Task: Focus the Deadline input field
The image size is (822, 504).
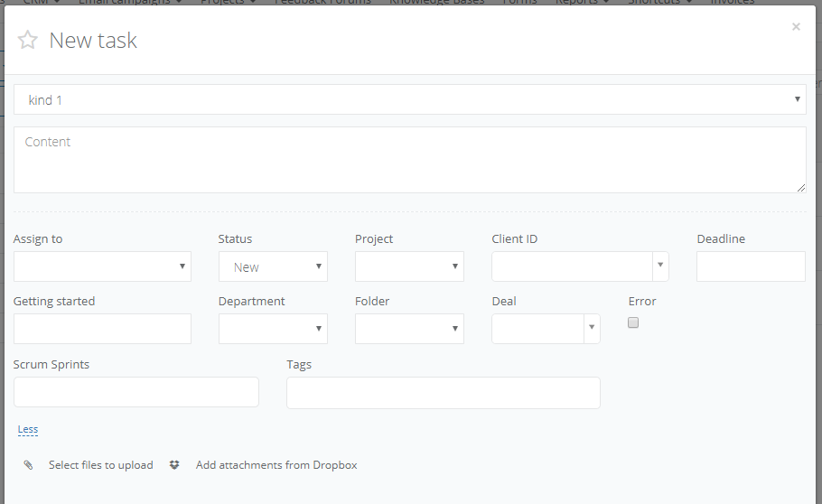Action: pos(751,266)
